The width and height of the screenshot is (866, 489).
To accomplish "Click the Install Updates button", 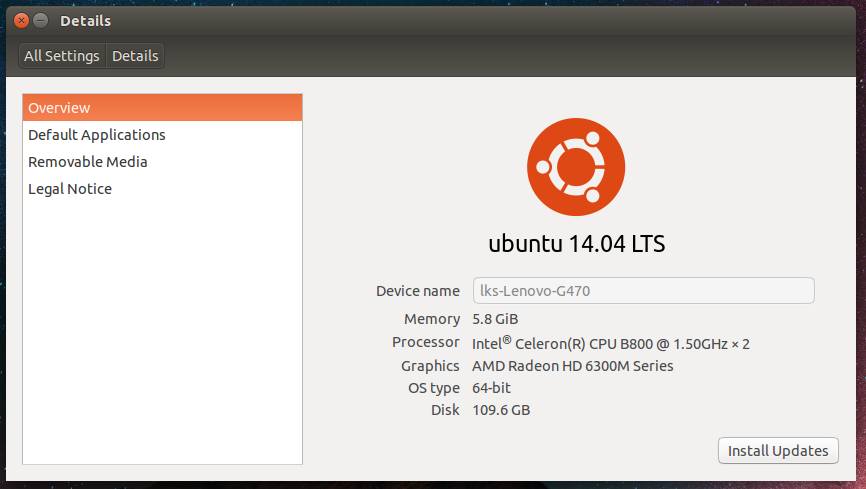I will pyautogui.click(x=778, y=451).
